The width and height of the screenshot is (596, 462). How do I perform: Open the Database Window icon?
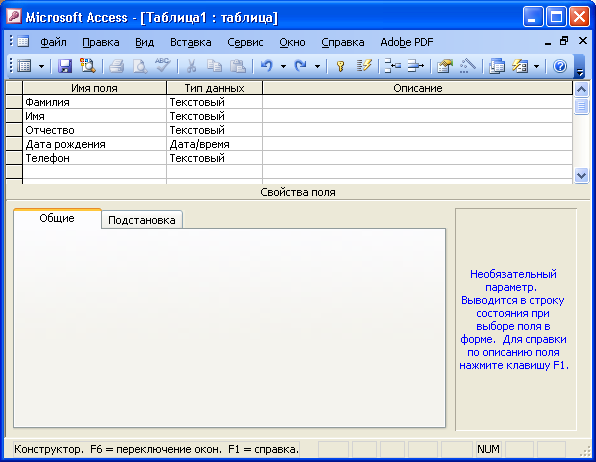496,66
